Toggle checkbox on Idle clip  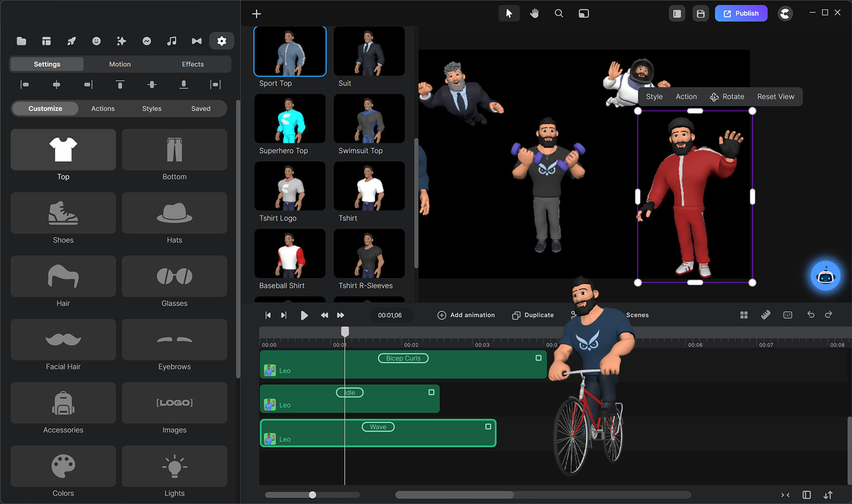pyautogui.click(x=431, y=392)
